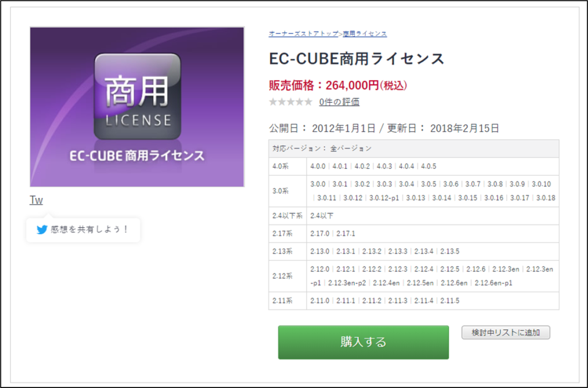This screenshot has width=588, height=388.
Task: Click the 4.0系 row label
Action: click(x=280, y=166)
